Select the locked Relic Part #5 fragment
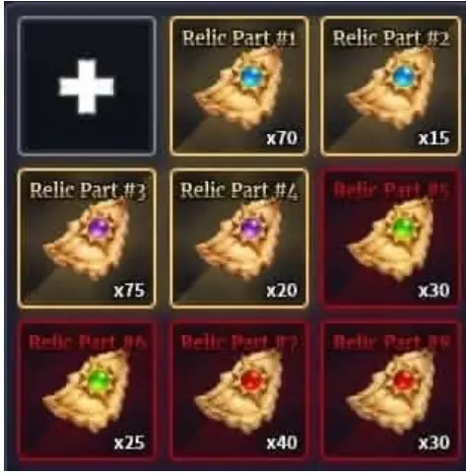 [390, 238]
